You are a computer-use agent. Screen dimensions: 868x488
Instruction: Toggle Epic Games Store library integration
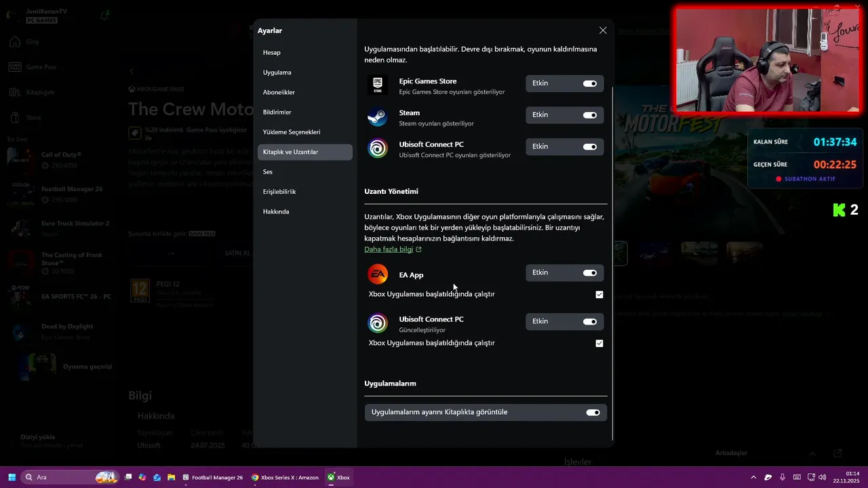[x=590, y=83]
